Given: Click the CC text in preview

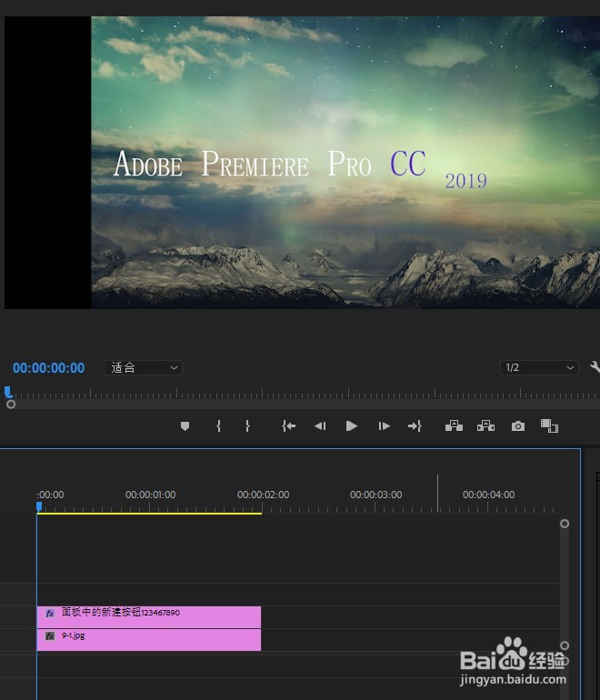Looking at the screenshot, I should (x=408, y=163).
